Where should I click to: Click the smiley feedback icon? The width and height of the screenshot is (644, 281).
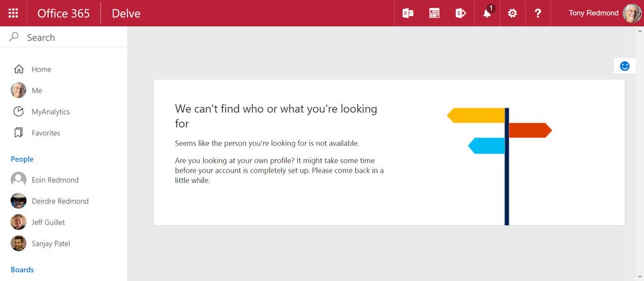(x=625, y=66)
